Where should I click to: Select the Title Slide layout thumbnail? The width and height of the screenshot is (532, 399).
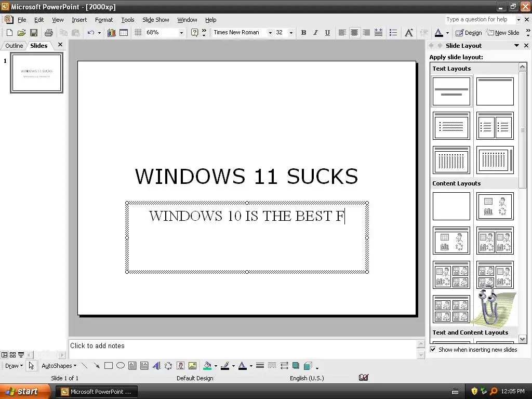tap(451, 91)
